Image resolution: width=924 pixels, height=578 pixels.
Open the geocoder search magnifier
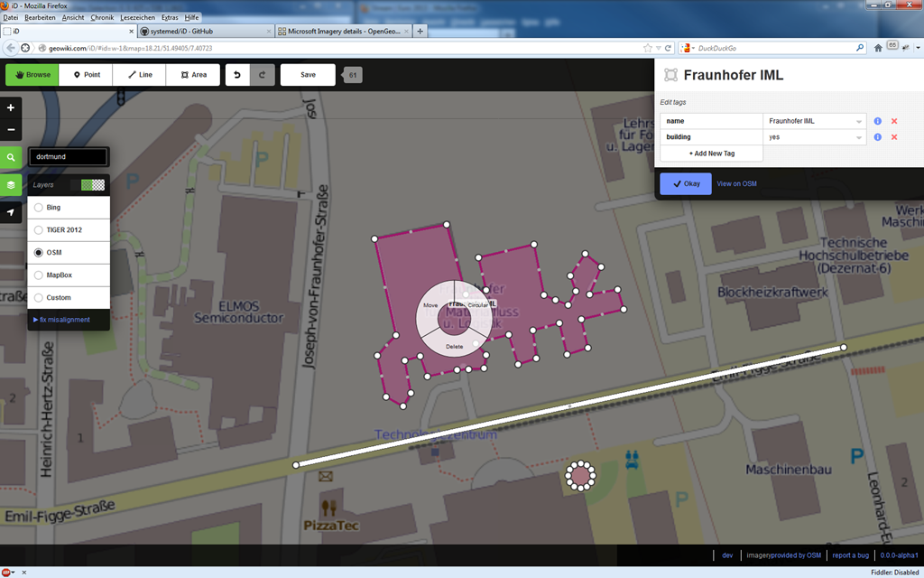[x=11, y=157]
